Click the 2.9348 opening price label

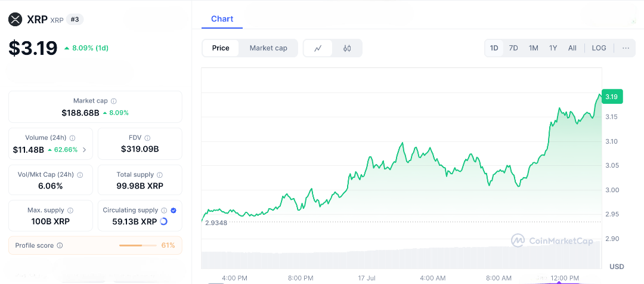[216, 223]
